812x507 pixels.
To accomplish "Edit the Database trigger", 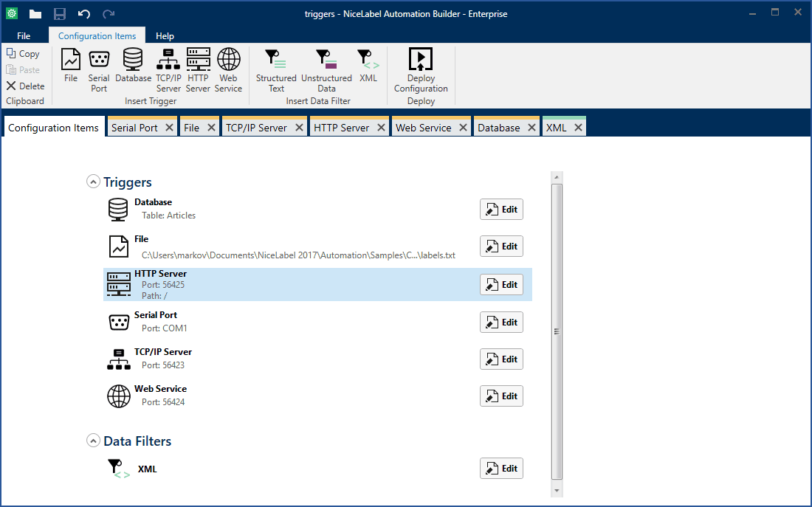I will [x=501, y=209].
